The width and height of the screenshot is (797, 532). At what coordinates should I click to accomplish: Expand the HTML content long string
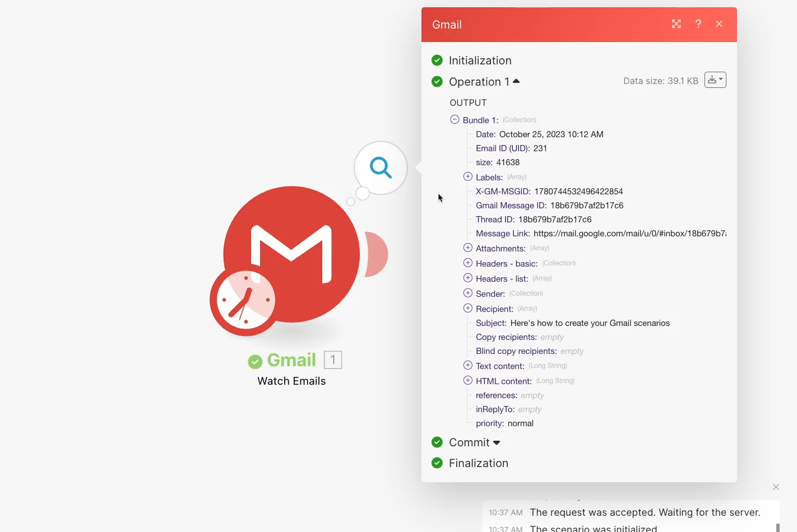pyautogui.click(x=468, y=380)
